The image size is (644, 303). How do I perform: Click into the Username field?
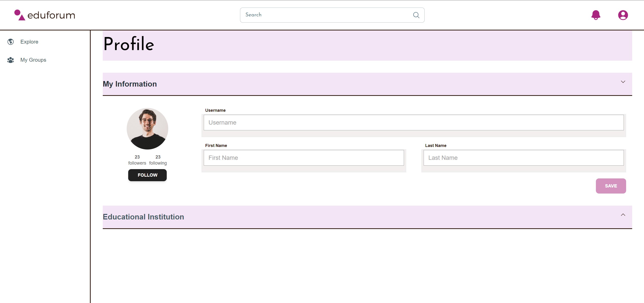(414, 123)
